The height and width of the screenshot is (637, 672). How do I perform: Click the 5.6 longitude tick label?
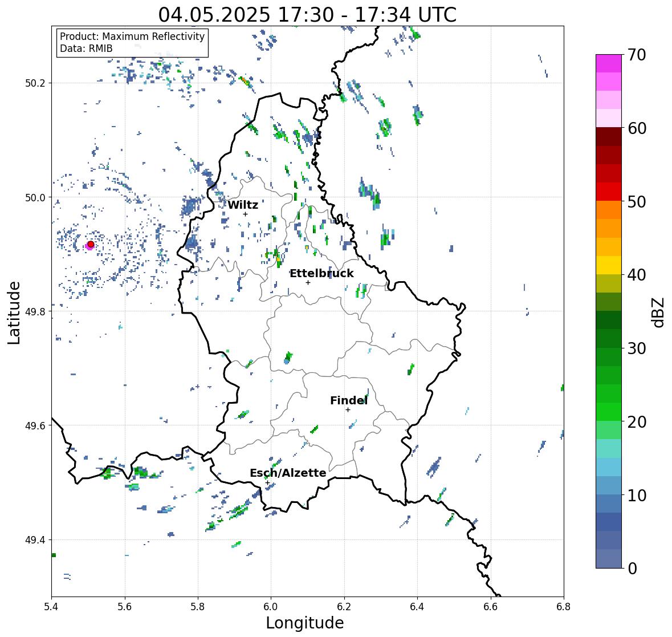125,607
